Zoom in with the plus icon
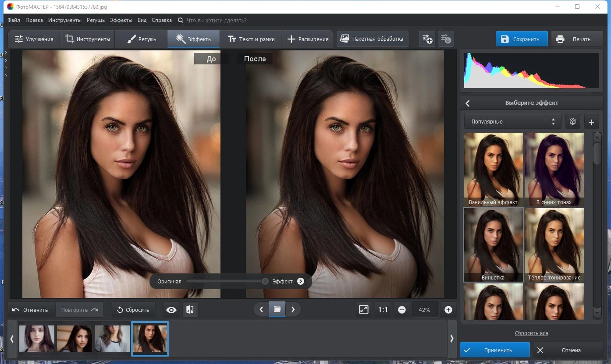This screenshot has height=364, width=611. [x=448, y=310]
